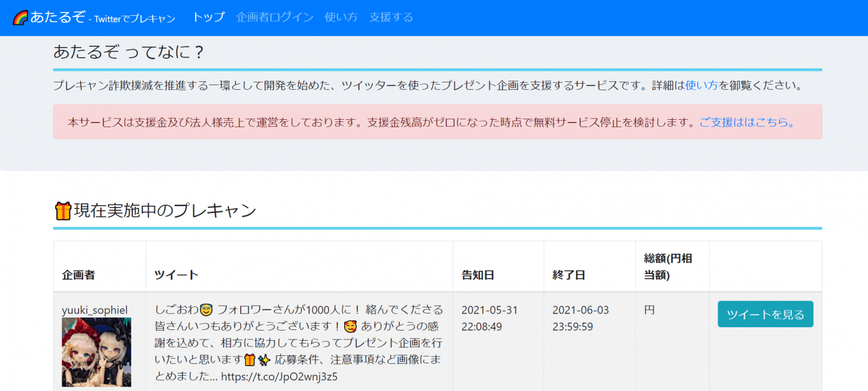Screen dimensions: 868x391
Task: Open the 企画者ログイン navigation item
Action: [275, 18]
